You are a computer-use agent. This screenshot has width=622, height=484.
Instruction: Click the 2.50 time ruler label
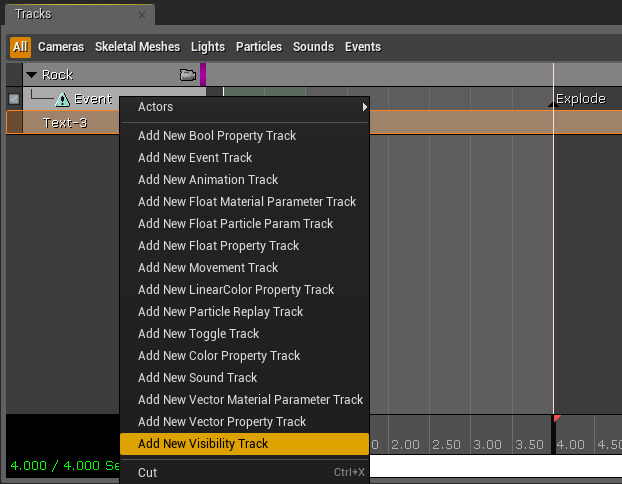[446, 445]
